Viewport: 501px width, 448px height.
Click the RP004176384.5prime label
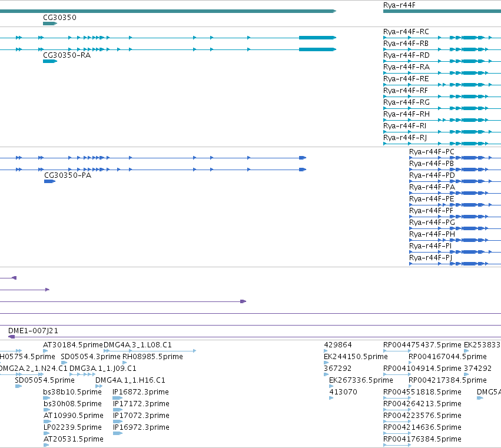click(422, 439)
